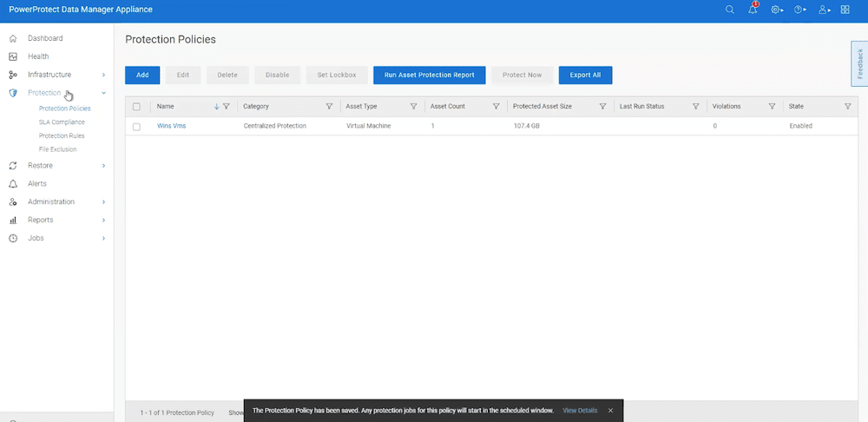This screenshot has width=868, height=422.
Task: Click the Restore circular arrows icon
Action: click(13, 166)
